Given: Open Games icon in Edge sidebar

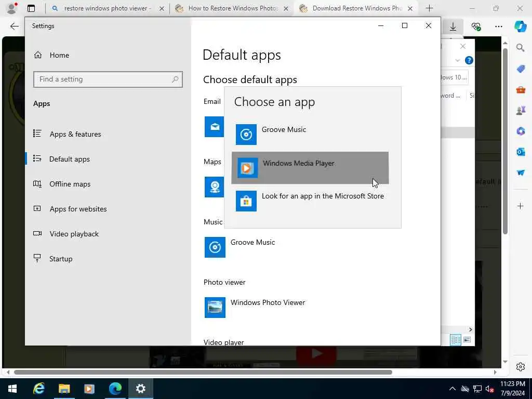Looking at the screenshot, I should [521, 111].
